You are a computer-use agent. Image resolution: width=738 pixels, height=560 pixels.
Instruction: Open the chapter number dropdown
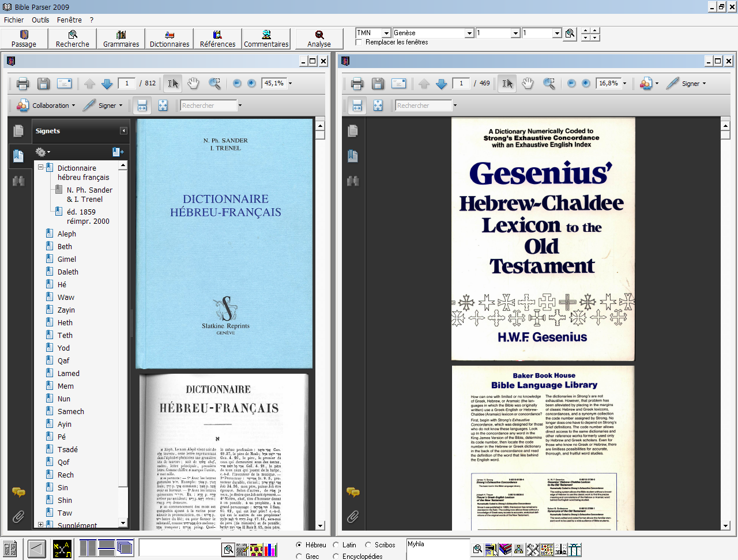(x=515, y=33)
